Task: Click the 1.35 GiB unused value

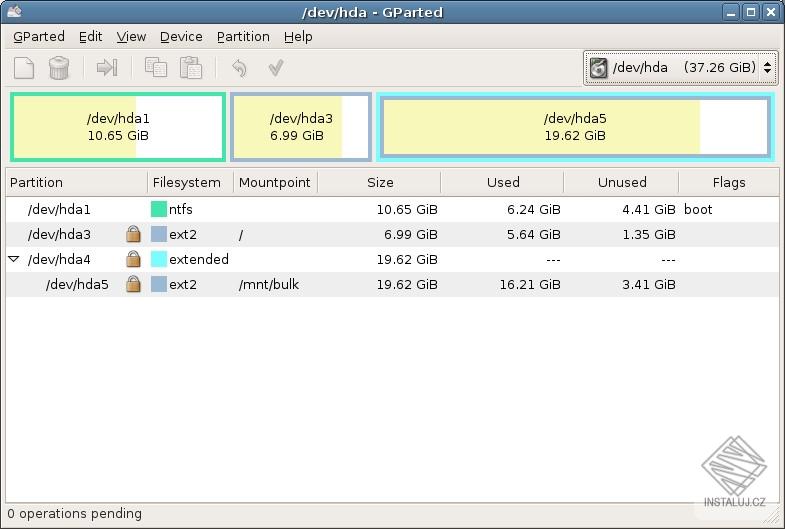Action: pyautogui.click(x=649, y=234)
